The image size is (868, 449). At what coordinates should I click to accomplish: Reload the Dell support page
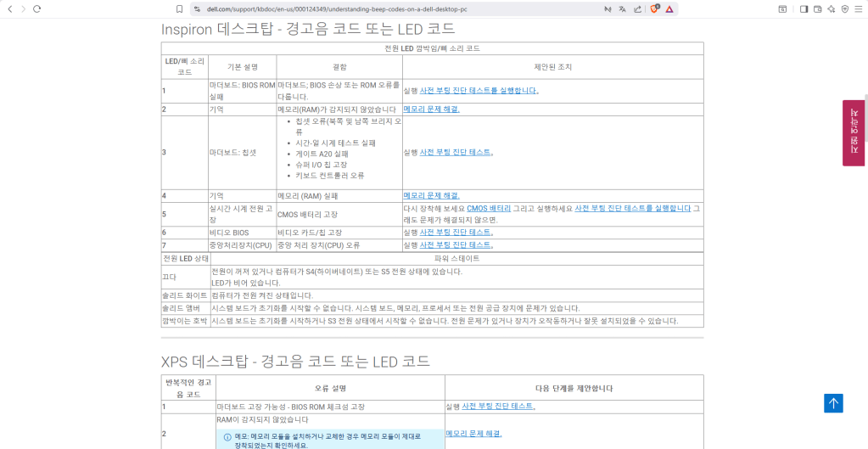[37, 8]
